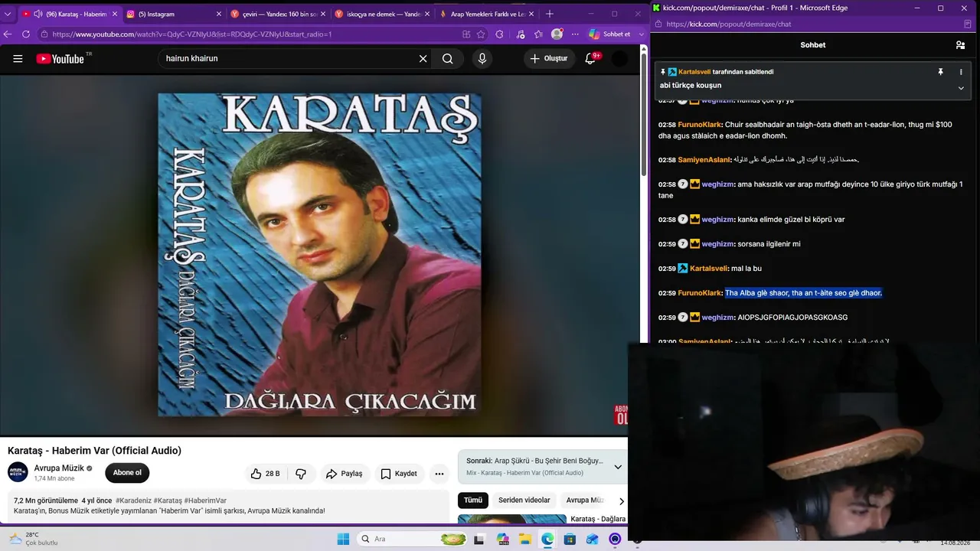Click the Kaydet save button
980x551 pixels.
pos(399,474)
